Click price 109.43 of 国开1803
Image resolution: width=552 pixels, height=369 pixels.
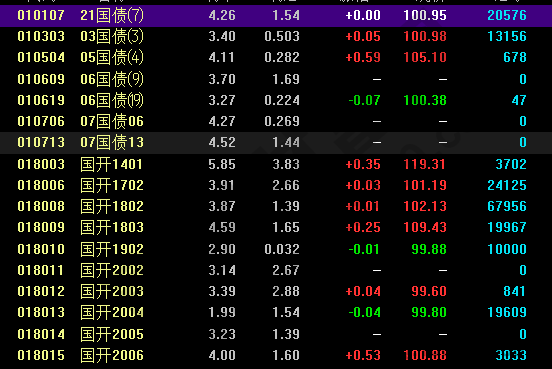coord(425,227)
